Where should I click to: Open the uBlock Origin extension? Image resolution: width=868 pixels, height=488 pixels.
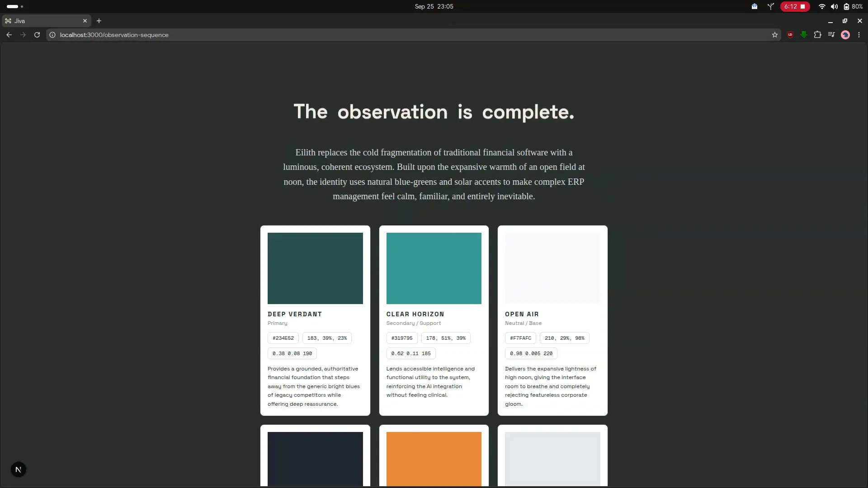coord(790,35)
